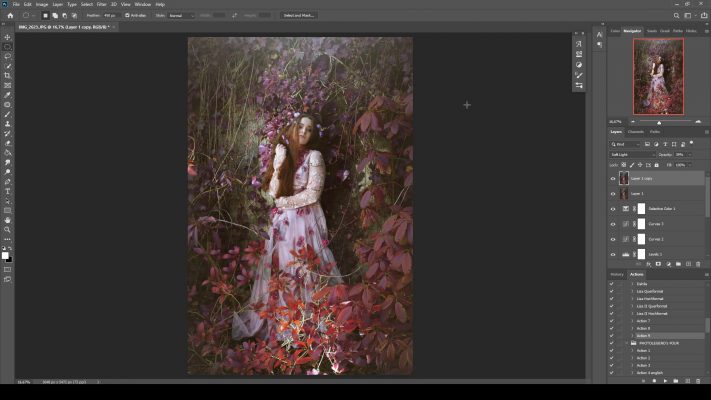Click the Navigator image preview thumbnail

[x=658, y=77]
